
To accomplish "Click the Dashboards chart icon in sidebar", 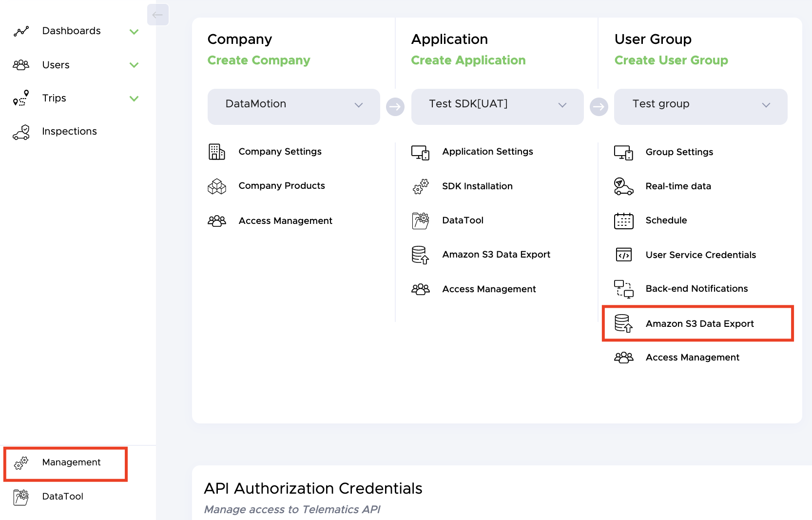I will (x=21, y=31).
